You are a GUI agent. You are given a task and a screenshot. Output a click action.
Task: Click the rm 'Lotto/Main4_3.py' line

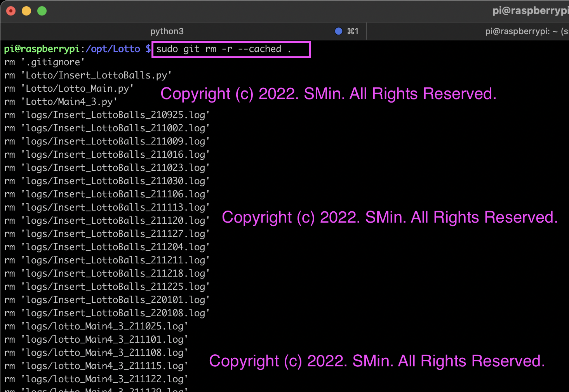tap(61, 102)
